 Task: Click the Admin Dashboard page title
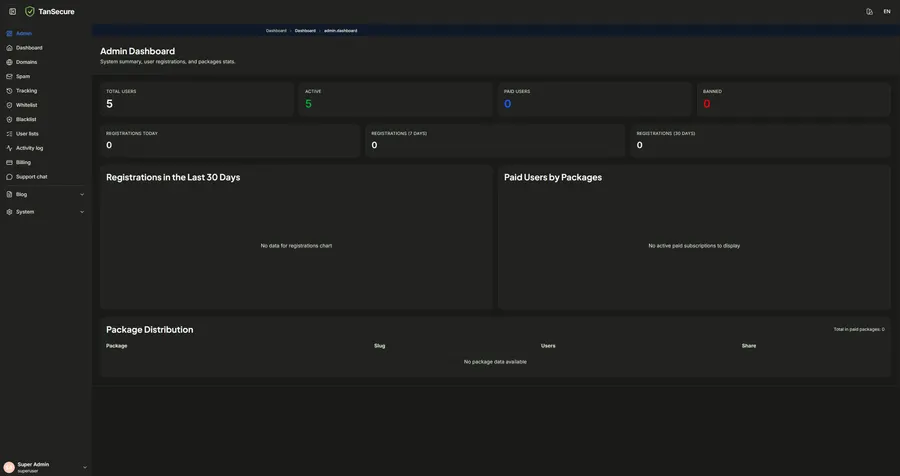point(138,51)
